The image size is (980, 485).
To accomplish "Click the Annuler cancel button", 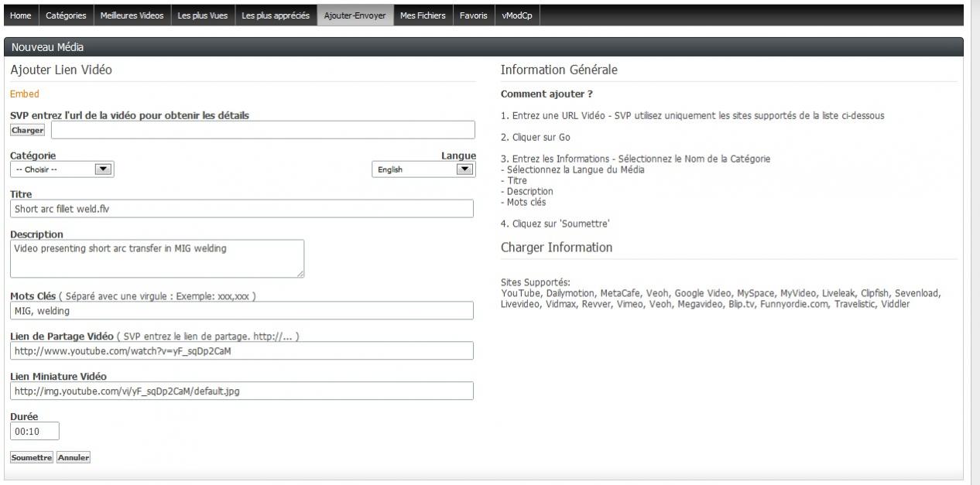I will coord(74,457).
